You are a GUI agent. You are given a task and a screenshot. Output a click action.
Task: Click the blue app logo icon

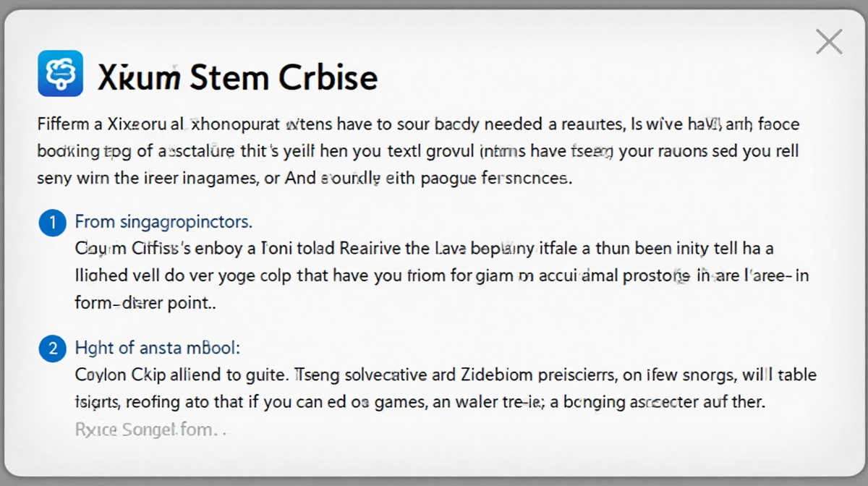[60, 74]
